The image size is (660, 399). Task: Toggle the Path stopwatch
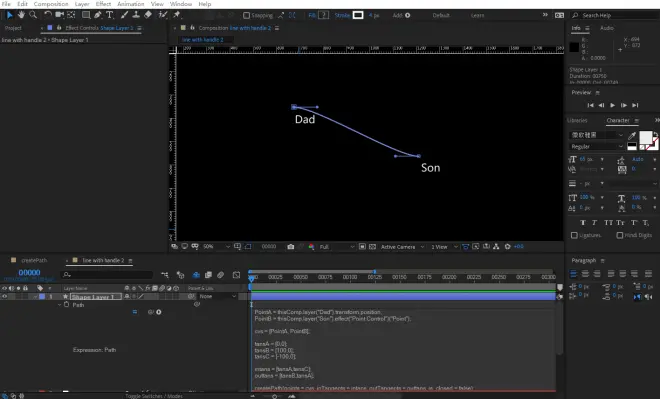pos(67,304)
